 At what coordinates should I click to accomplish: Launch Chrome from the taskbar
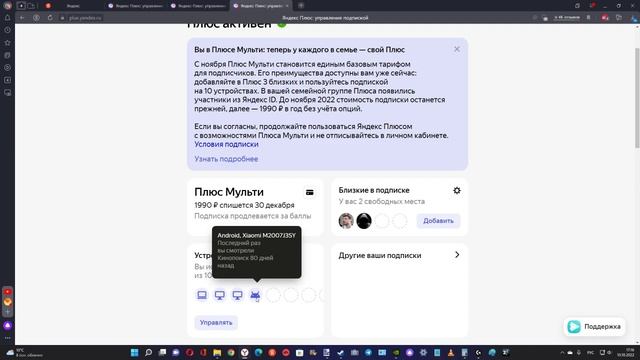tap(231, 352)
